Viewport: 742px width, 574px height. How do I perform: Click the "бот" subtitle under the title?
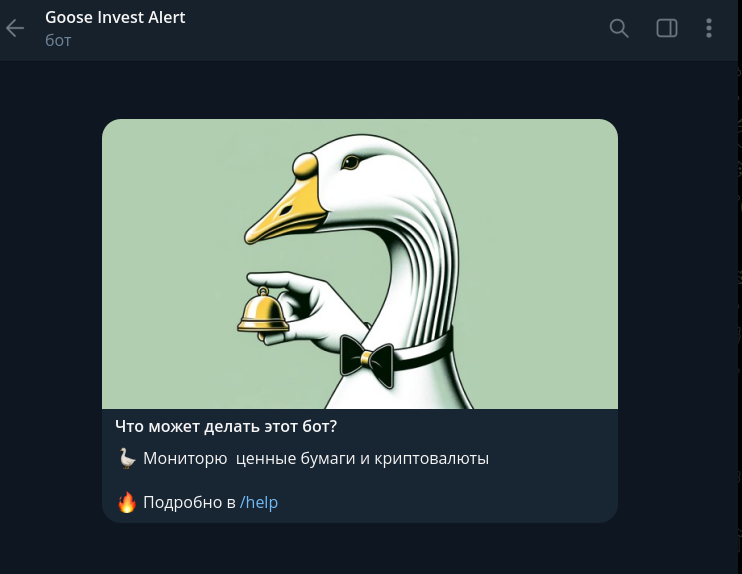58,41
